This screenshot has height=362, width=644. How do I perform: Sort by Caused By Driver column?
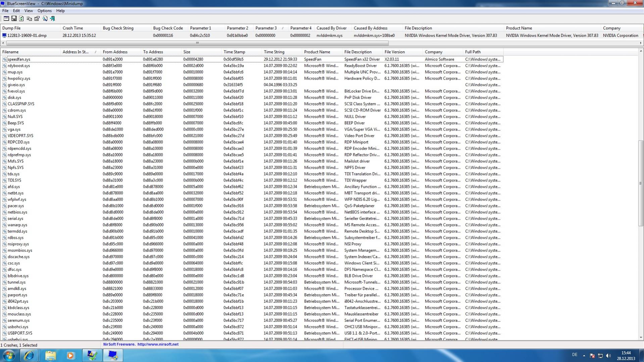[333, 28]
